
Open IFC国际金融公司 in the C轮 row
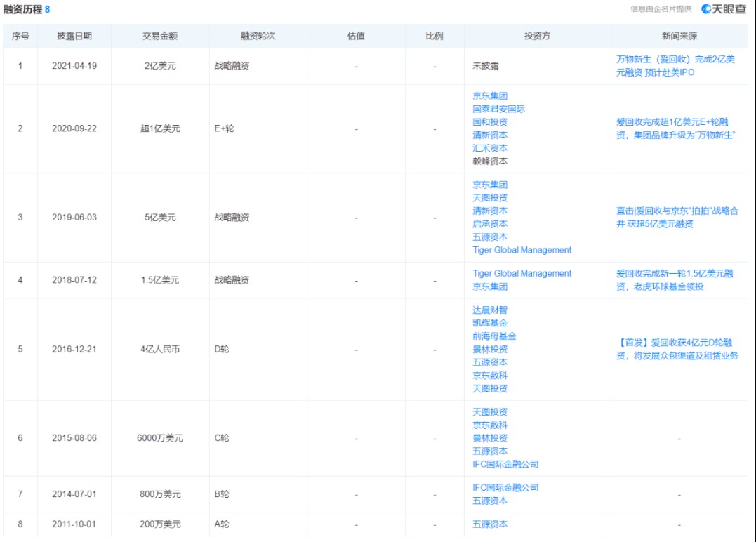pyautogui.click(x=505, y=464)
